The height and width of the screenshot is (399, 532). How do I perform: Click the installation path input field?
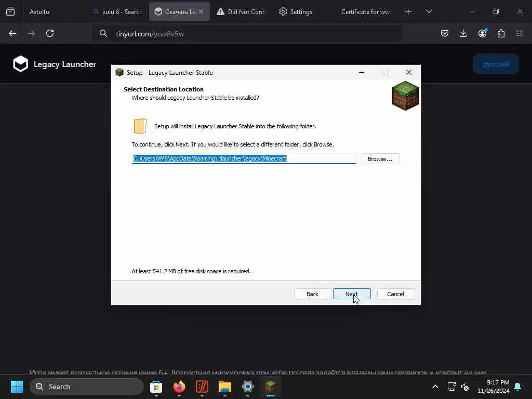tap(244, 158)
